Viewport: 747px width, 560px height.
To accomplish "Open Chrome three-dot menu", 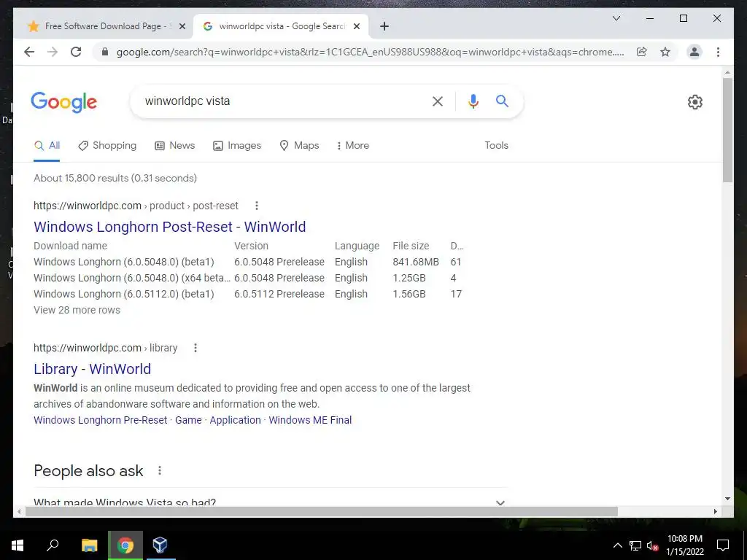I will click(718, 52).
